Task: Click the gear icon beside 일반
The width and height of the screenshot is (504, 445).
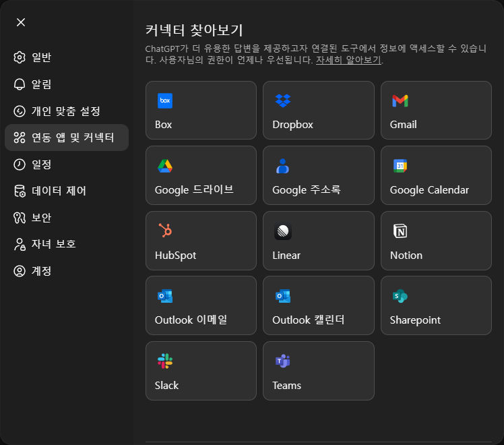Action: point(20,57)
